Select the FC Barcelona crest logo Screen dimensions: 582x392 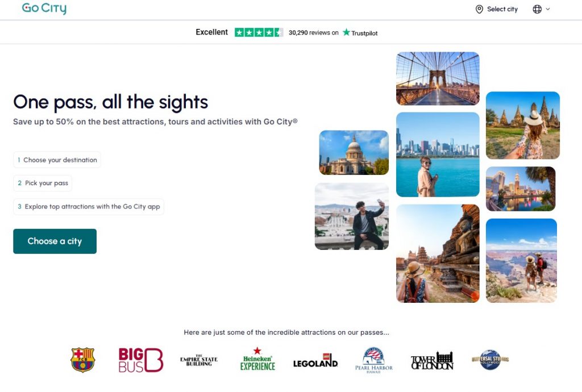coord(83,359)
